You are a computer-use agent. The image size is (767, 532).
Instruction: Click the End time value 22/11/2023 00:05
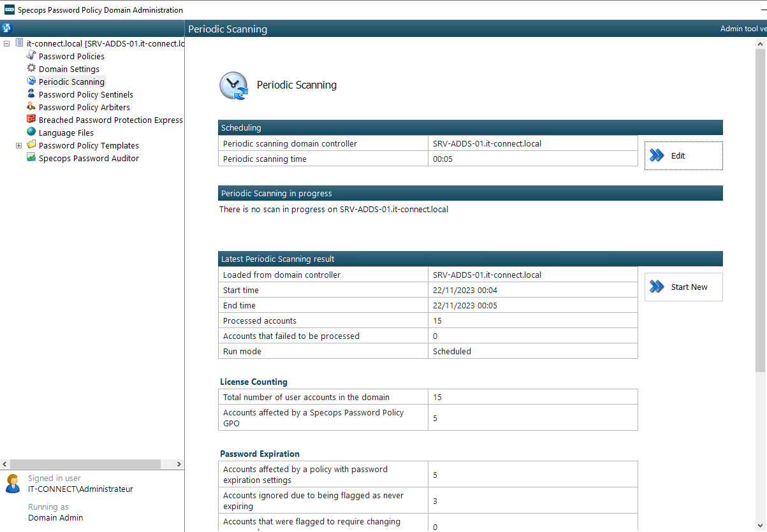[x=465, y=305]
